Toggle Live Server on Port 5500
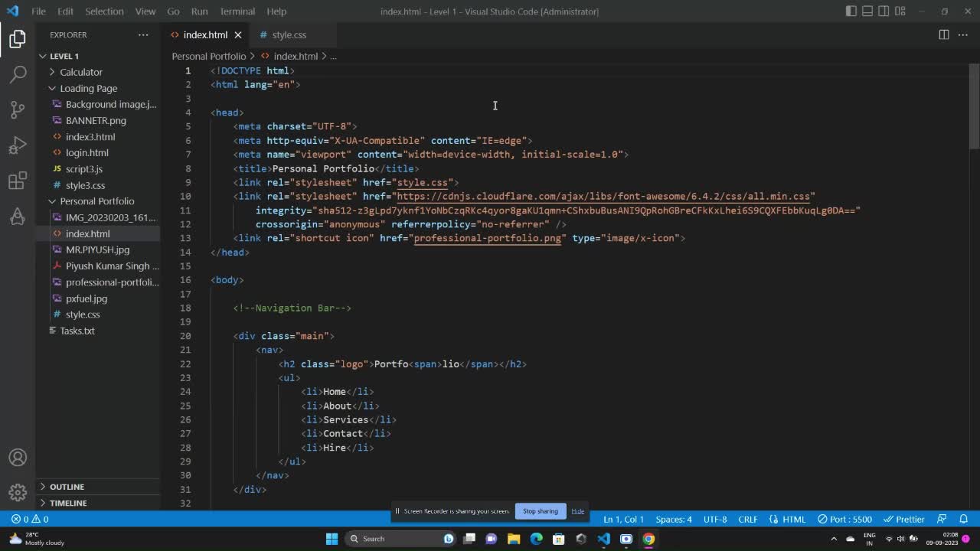 click(x=844, y=519)
